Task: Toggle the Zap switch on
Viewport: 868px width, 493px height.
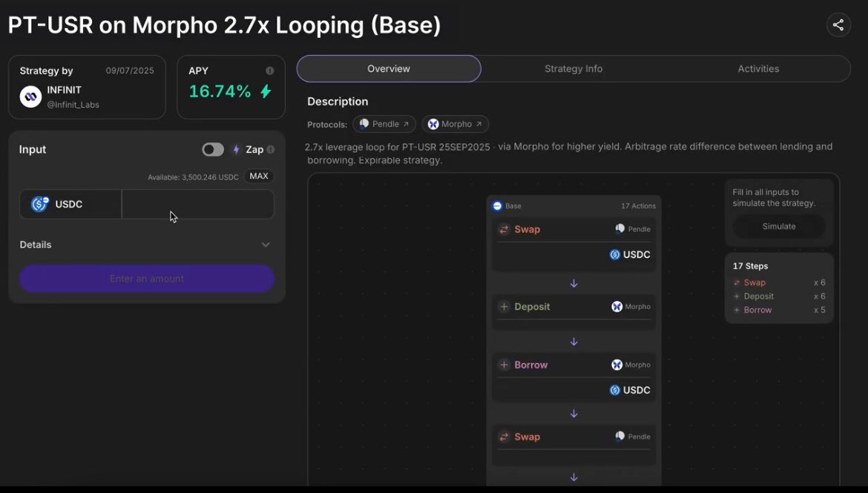Action: [x=213, y=149]
